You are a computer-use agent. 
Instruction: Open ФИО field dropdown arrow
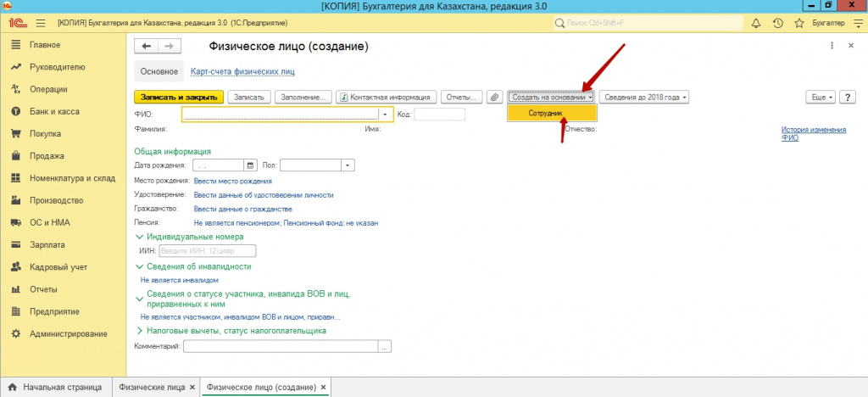[x=386, y=114]
